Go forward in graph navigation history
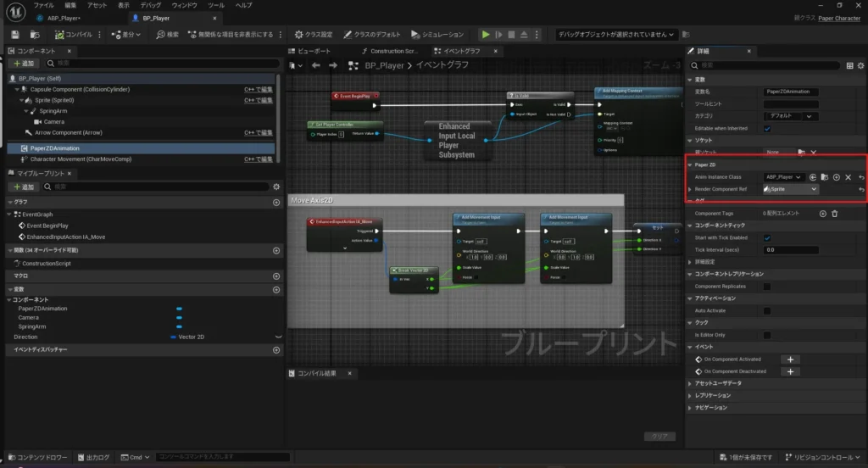Screen dimensions: 868x468 point(332,65)
